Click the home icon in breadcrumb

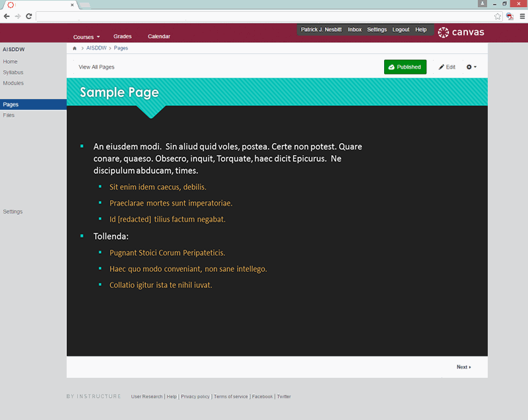(75, 48)
